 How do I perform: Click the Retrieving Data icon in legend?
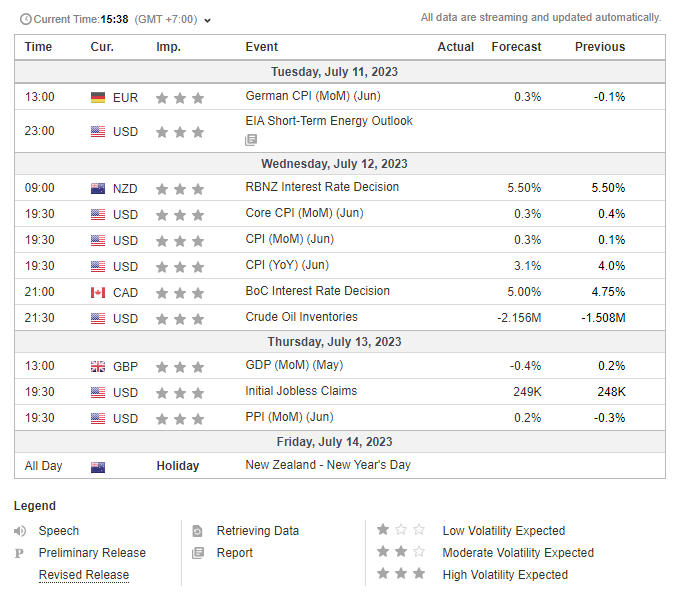pyautogui.click(x=198, y=531)
